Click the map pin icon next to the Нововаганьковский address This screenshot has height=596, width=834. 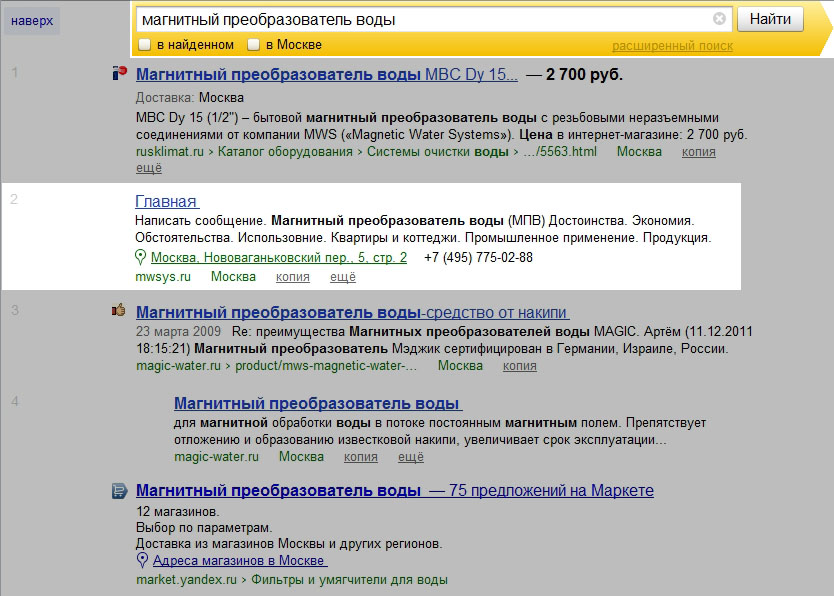pos(140,257)
